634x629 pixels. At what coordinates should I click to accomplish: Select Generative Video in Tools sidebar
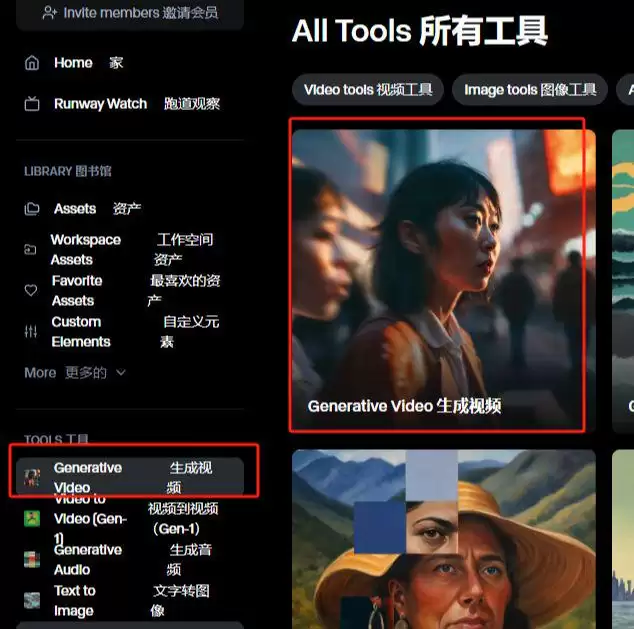pyautogui.click(x=130, y=477)
